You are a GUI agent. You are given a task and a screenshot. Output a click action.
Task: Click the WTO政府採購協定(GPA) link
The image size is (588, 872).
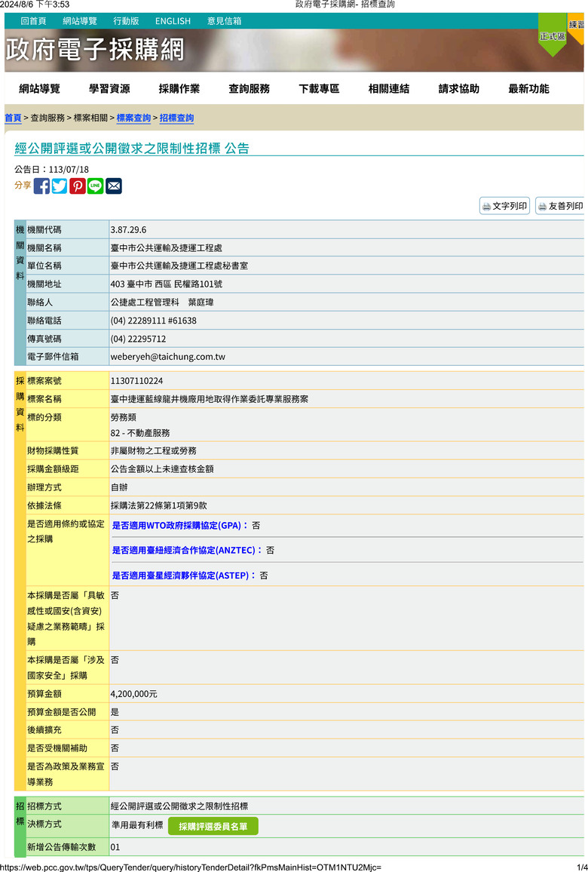[x=180, y=526]
